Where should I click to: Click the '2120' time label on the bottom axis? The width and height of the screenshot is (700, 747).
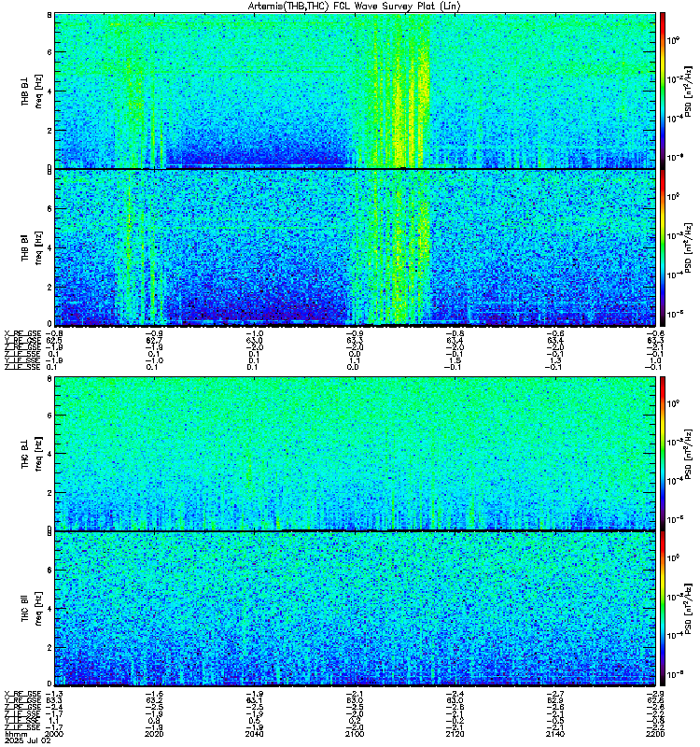click(455, 734)
